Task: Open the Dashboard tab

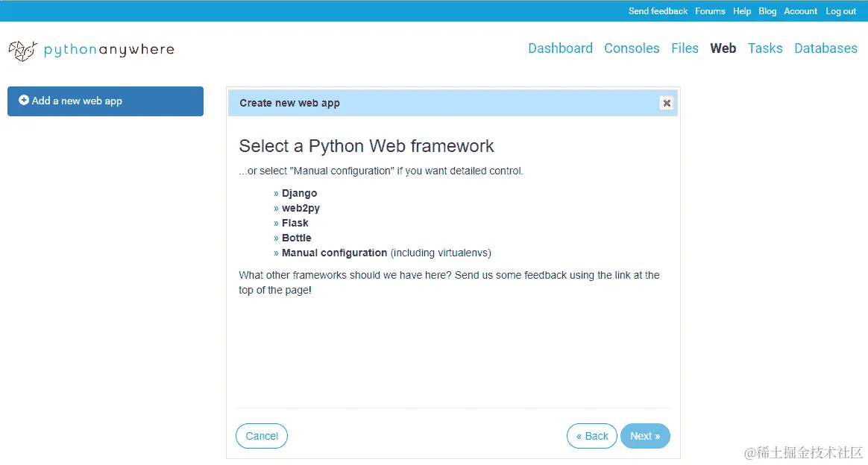Action: point(560,48)
